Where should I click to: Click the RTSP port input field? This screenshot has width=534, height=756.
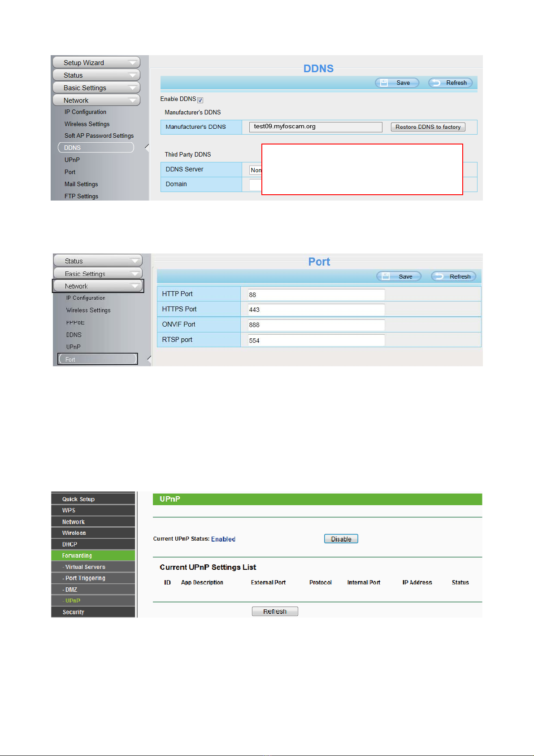click(316, 341)
